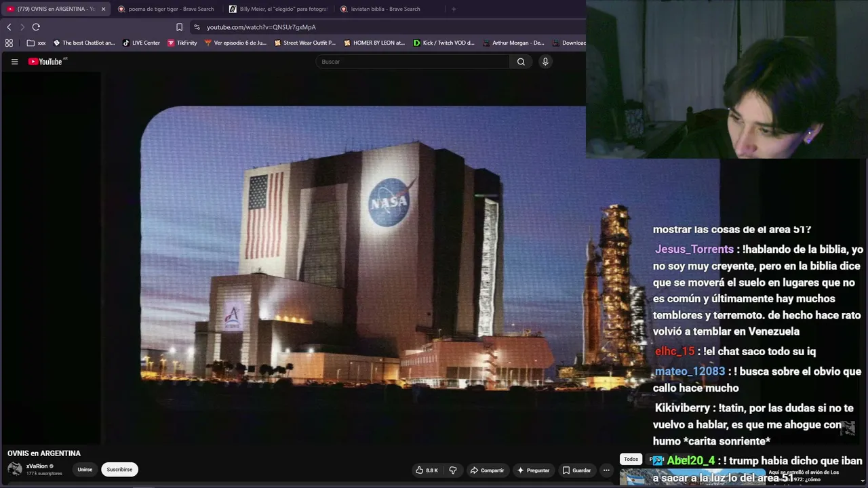Open 'Street Wear Outfit P...' bookmark
The width and height of the screenshot is (868, 488).
pyautogui.click(x=304, y=43)
